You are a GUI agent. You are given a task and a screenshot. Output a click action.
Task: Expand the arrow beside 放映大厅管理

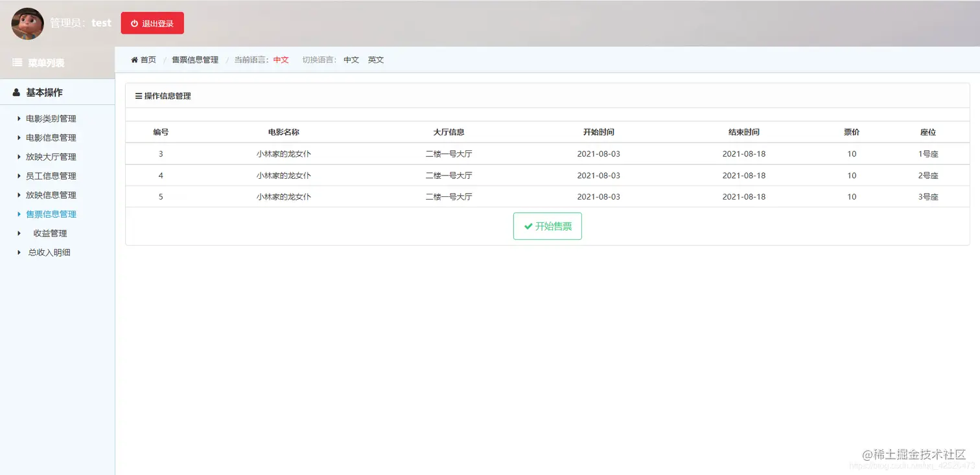click(x=19, y=157)
